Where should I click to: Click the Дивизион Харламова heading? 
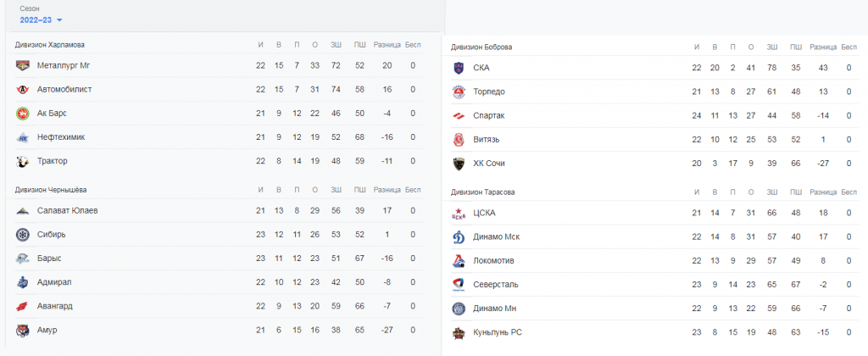point(50,45)
